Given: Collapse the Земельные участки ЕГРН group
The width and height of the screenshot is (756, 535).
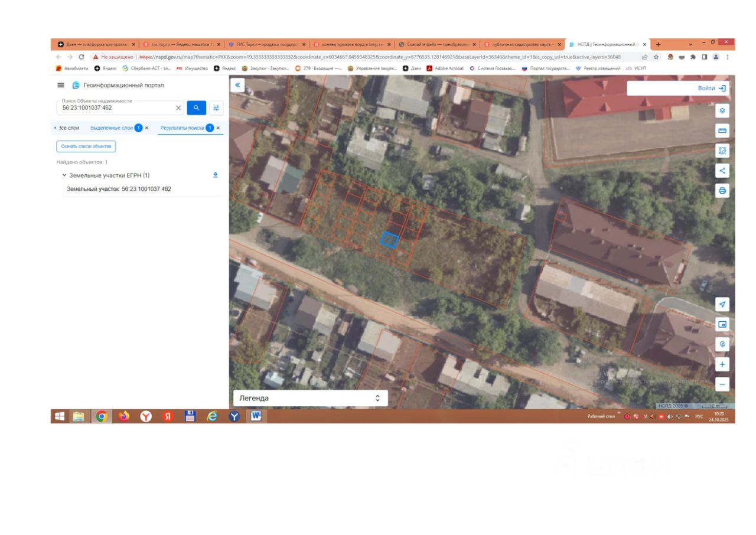Looking at the screenshot, I should [x=64, y=175].
